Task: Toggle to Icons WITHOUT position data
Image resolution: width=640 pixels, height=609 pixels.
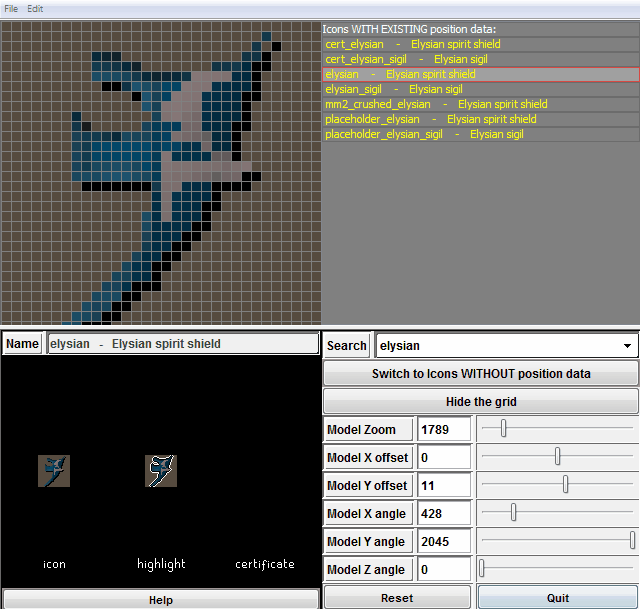Action: coord(481,373)
